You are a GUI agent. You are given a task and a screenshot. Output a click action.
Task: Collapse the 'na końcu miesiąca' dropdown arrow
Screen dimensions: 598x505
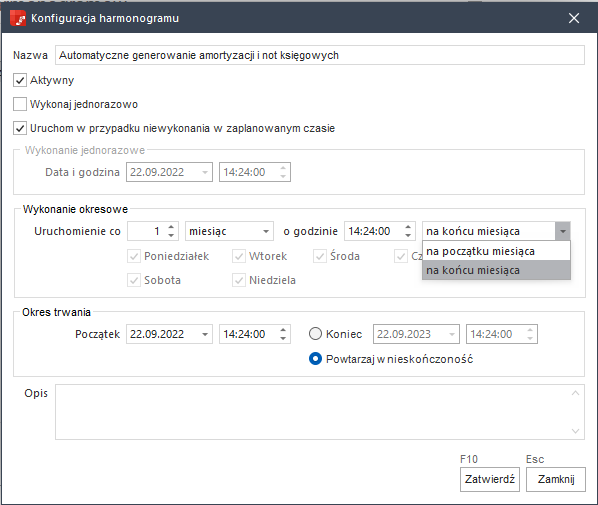pyautogui.click(x=563, y=231)
